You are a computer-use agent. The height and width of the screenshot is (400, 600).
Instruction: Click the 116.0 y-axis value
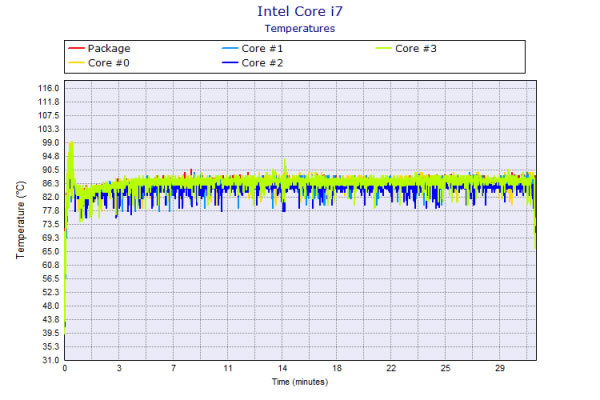coord(48,88)
